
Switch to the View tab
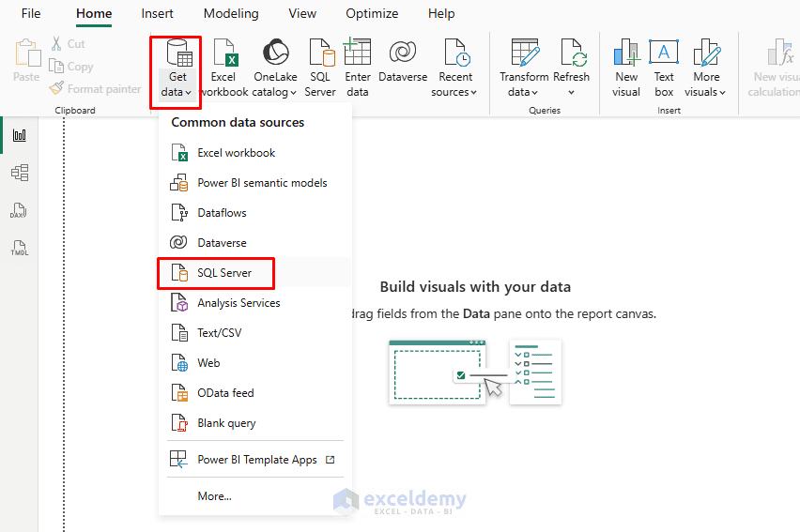(x=302, y=14)
